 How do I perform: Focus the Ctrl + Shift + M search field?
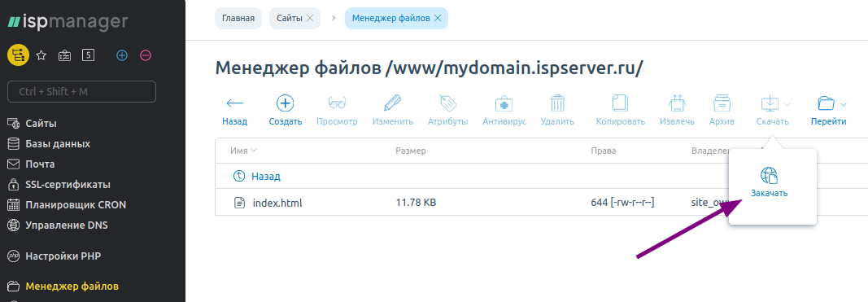[x=81, y=91]
